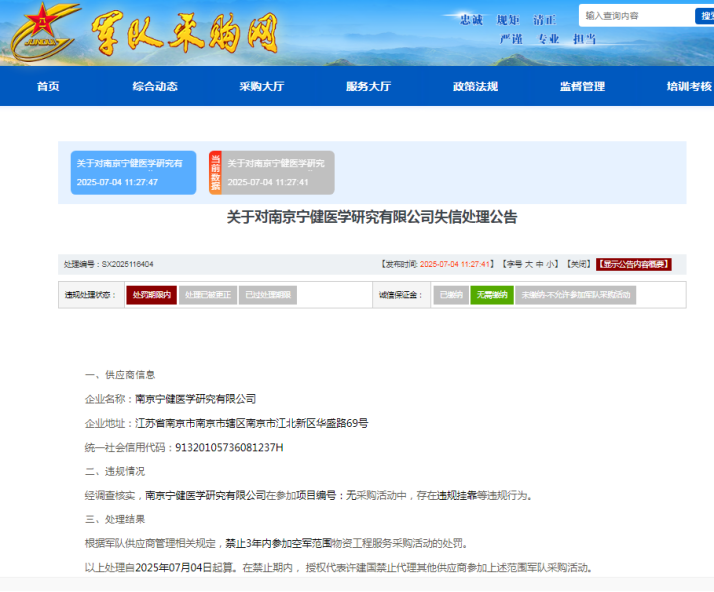Click the 已过处理期限 status badge
714x592 pixels.
pos(268,295)
